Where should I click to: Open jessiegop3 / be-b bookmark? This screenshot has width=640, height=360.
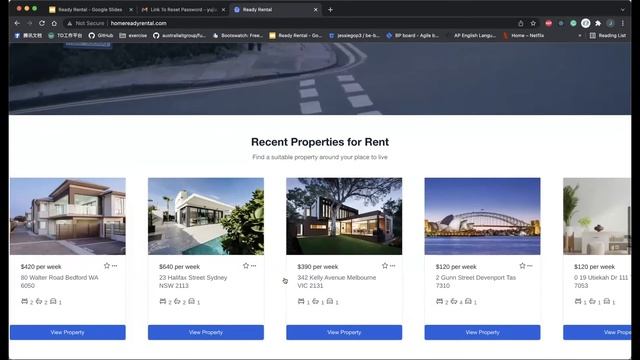coord(354,36)
